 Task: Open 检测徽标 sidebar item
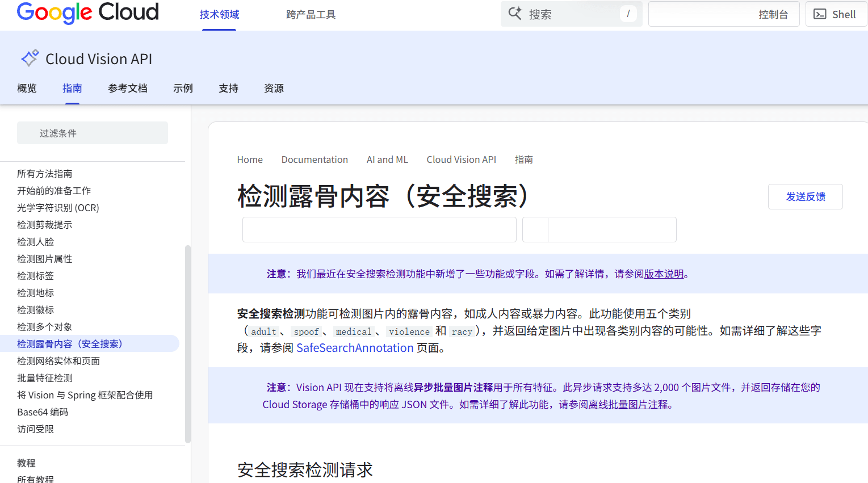click(x=35, y=310)
